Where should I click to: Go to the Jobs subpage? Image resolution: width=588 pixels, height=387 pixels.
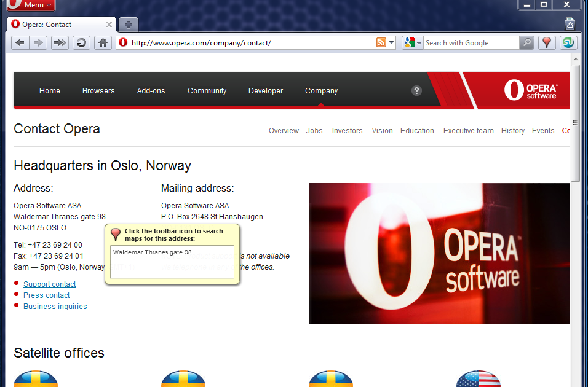pyautogui.click(x=314, y=131)
